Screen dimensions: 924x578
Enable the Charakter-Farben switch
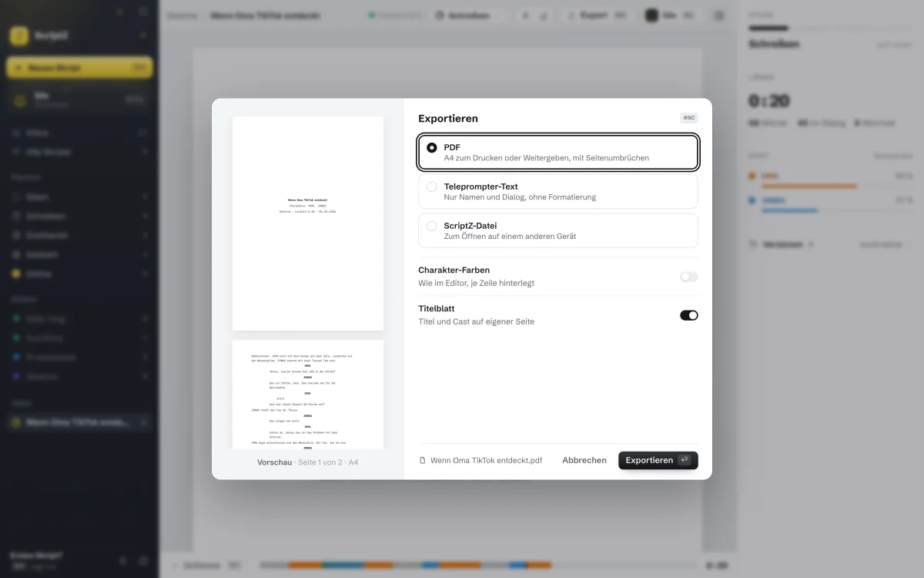tap(688, 277)
